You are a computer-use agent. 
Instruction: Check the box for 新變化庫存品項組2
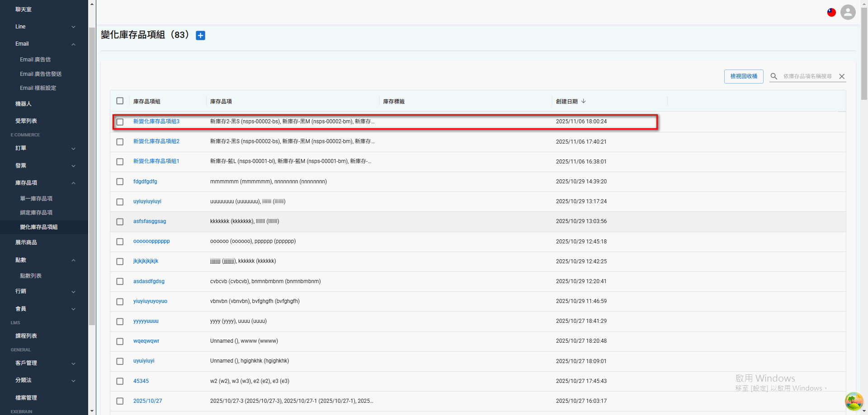[120, 142]
